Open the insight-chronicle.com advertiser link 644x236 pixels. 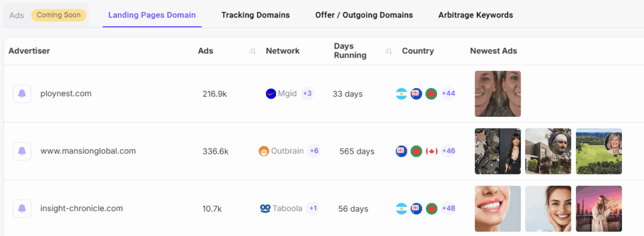(81, 208)
